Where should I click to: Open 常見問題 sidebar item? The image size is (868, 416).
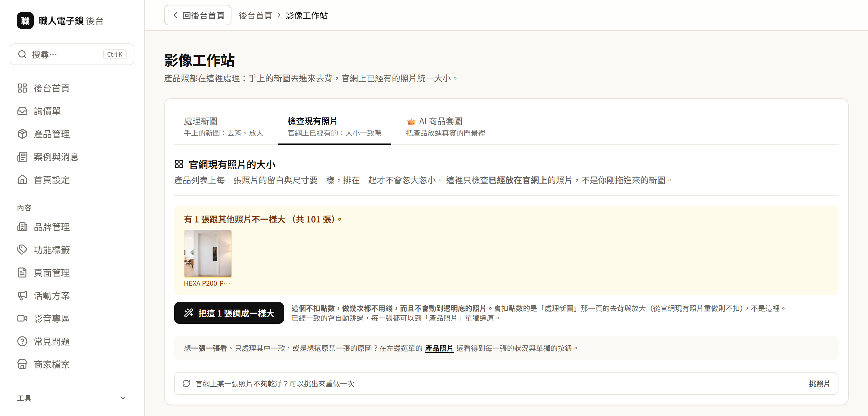pyautogui.click(x=72, y=342)
